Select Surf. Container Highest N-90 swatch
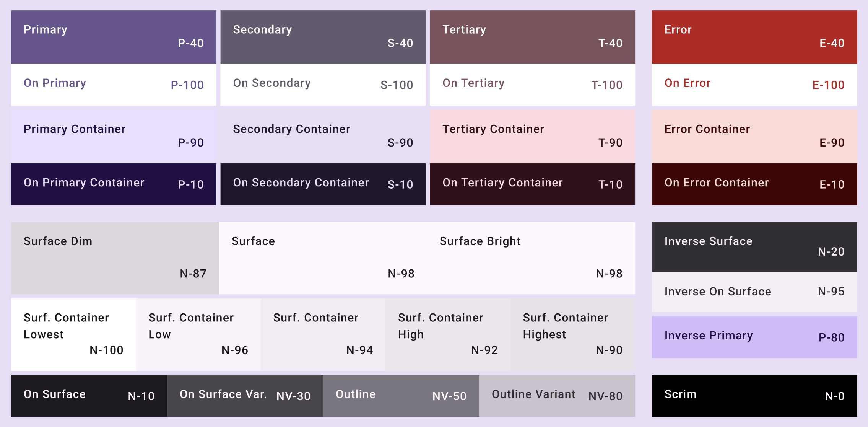Screen dimensions: 868x427 572,334
